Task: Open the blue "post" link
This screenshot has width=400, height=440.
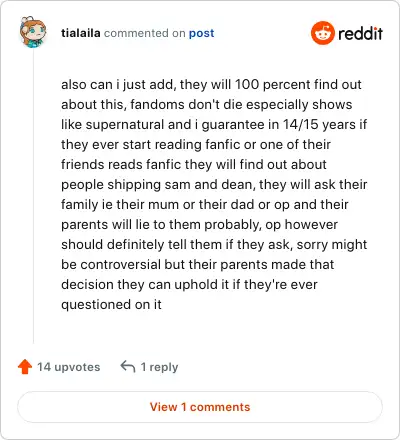Action: 201,33
